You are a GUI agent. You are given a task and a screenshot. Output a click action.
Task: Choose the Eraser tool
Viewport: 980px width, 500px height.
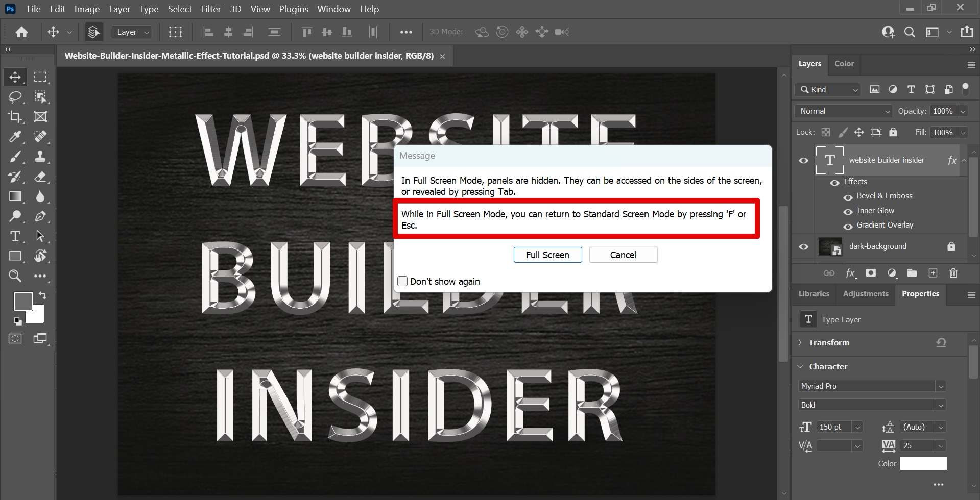[x=40, y=177]
